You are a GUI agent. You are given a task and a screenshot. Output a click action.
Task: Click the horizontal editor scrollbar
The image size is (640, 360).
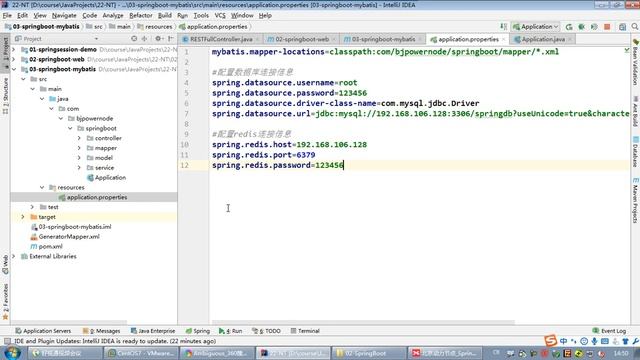point(363,322)
